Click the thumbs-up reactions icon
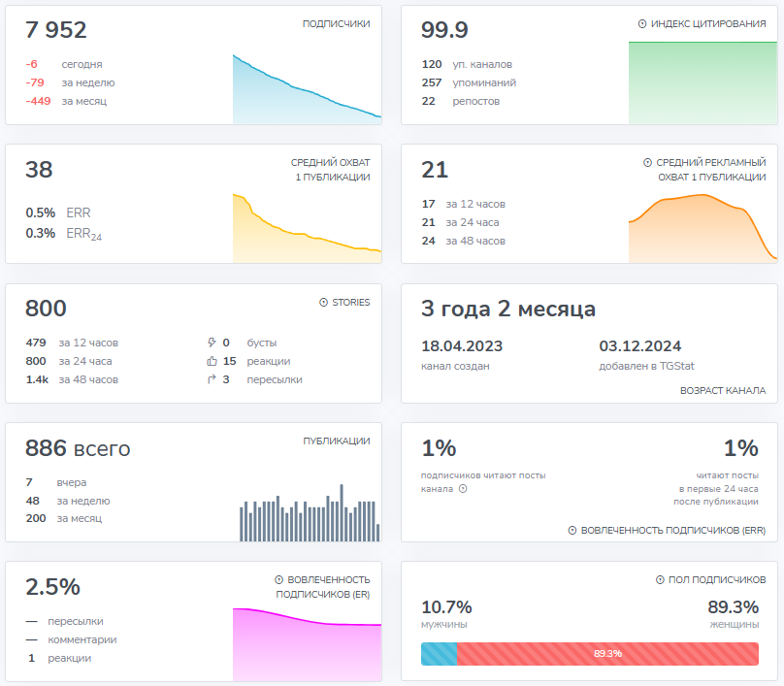This screenshot has height=686, width=784. [212, 361]
